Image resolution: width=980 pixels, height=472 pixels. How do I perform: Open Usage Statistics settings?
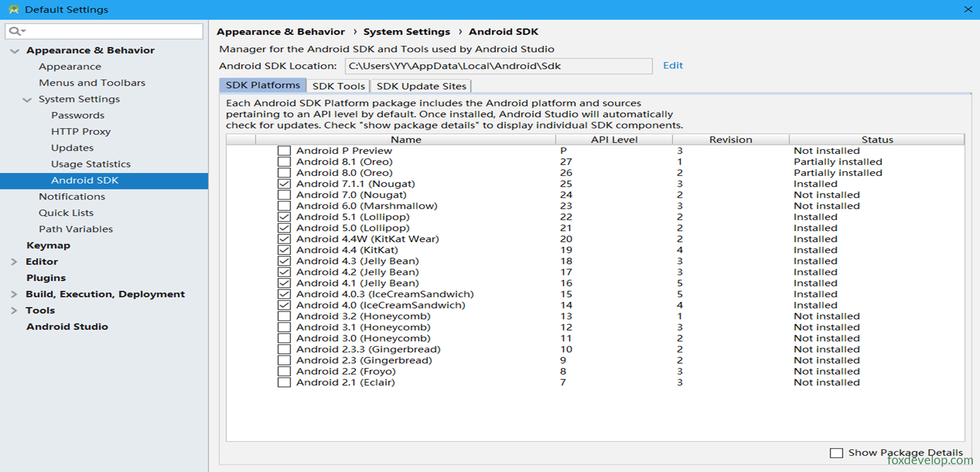[91, 164]
